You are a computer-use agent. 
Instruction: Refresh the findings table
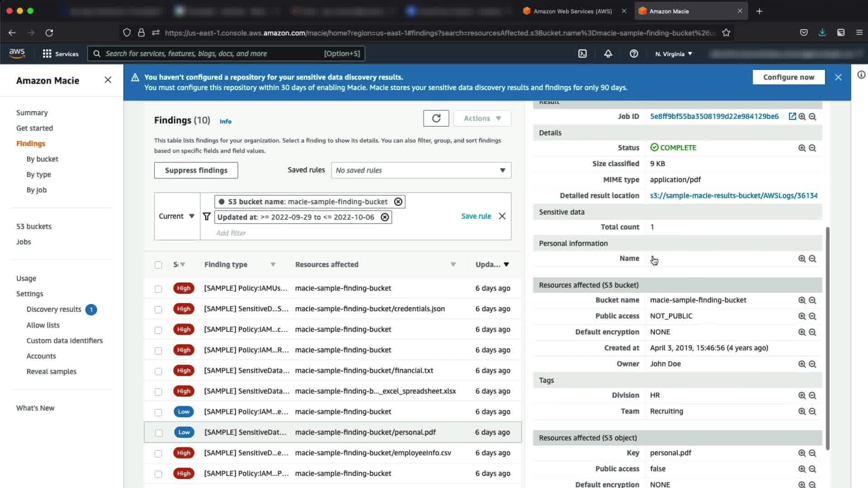436,118
